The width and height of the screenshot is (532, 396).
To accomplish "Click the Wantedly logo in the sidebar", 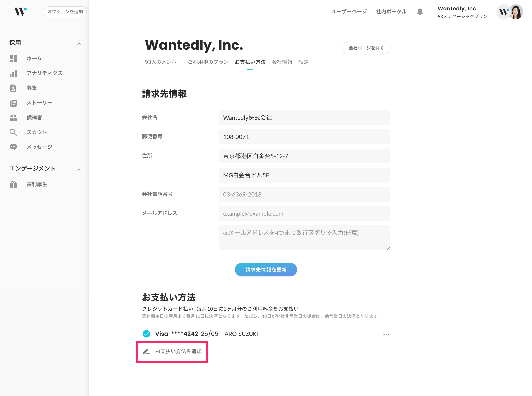I will coord(20,11).
